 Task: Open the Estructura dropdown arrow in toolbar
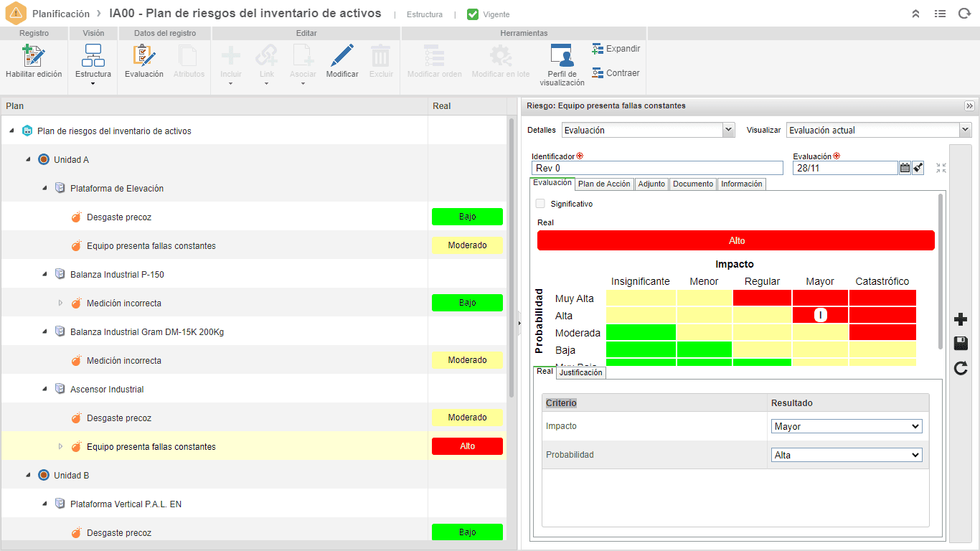pos(93,84)
